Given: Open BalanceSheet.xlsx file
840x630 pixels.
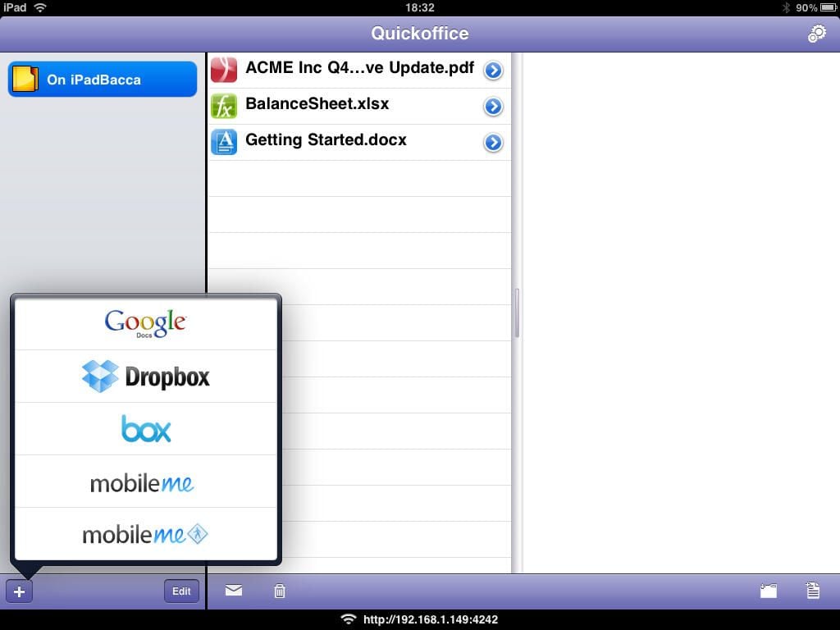Looking at the screenshot, I should point(359,106).
